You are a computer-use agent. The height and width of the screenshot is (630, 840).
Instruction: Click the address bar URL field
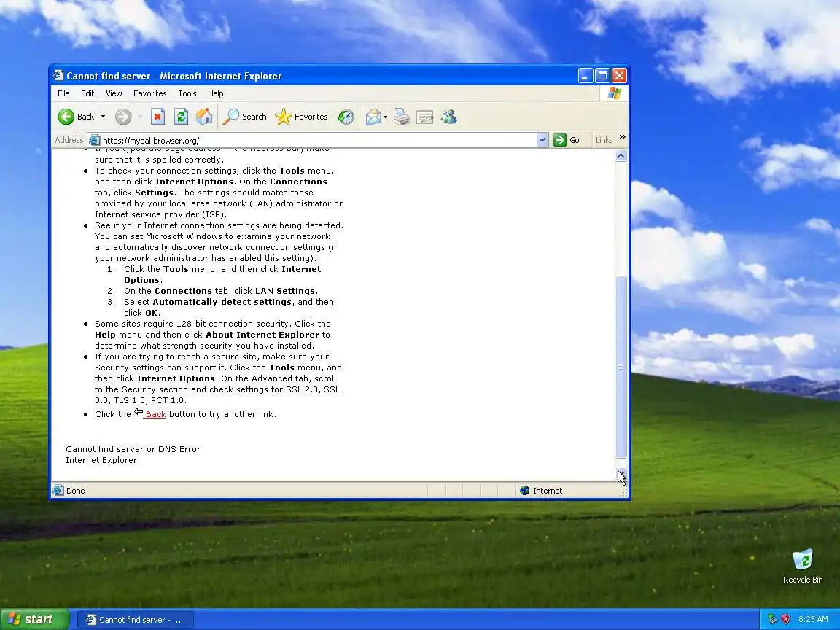click(318, 140)
